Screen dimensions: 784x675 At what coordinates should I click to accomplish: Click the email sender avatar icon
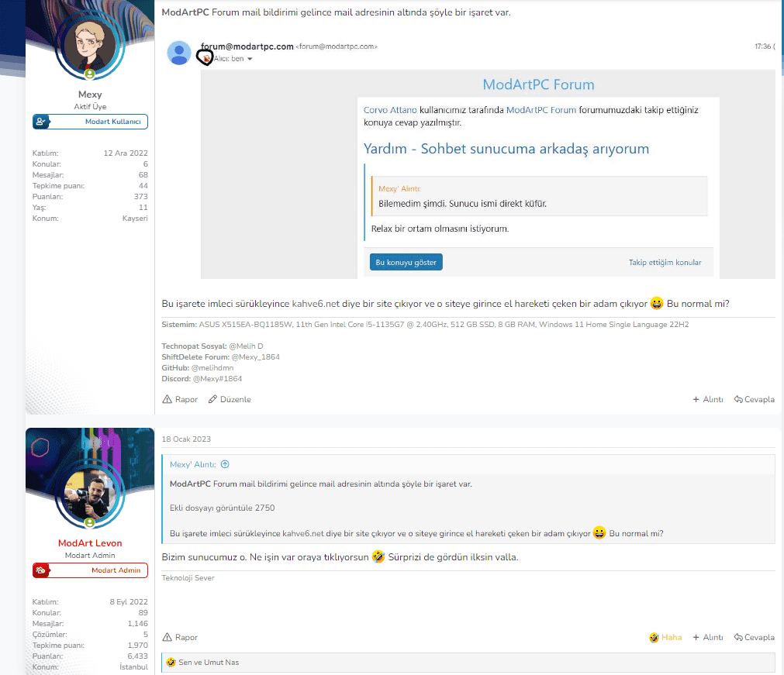click(x=179, y=53)
